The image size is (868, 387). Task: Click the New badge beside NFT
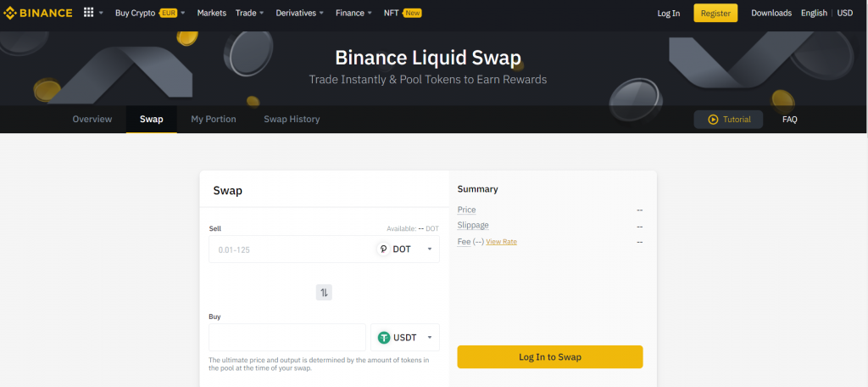(413, 13)
